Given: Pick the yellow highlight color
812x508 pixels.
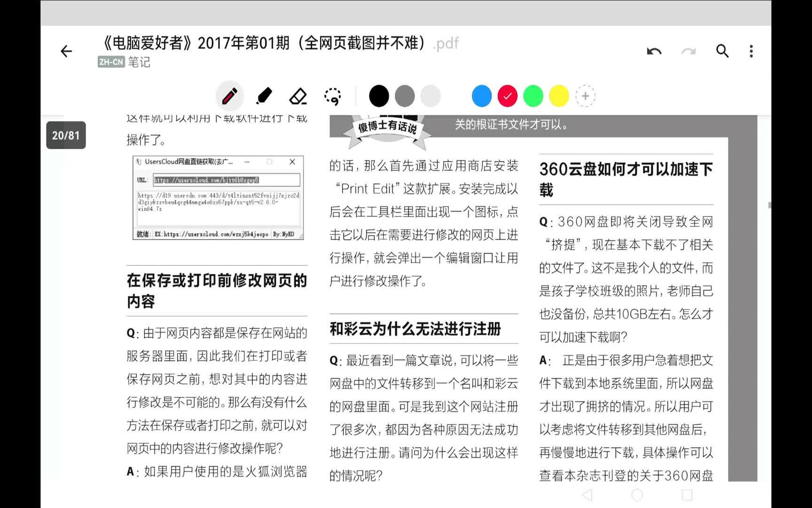Looking at the screenshot, I should (x=559, y=95).
